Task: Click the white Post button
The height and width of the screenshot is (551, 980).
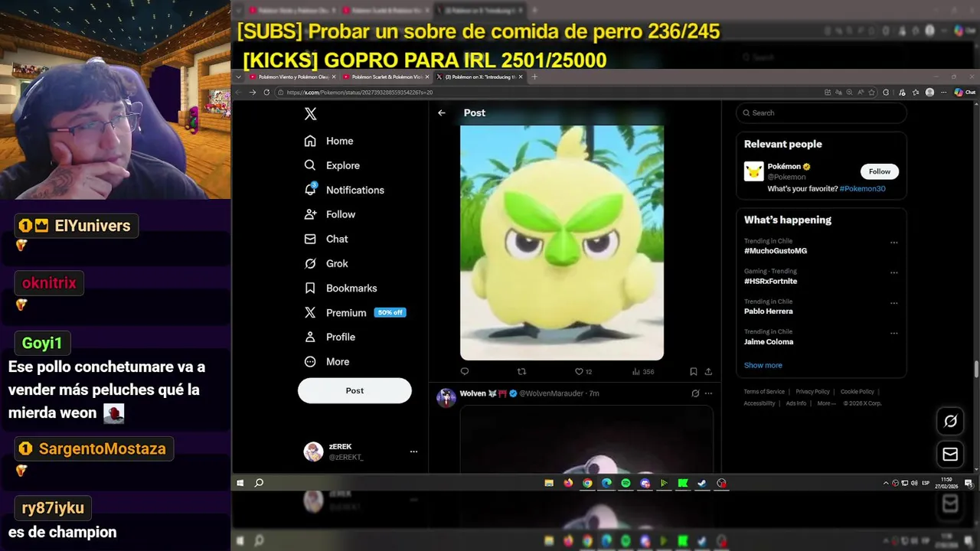Action: tap(354, 390)
